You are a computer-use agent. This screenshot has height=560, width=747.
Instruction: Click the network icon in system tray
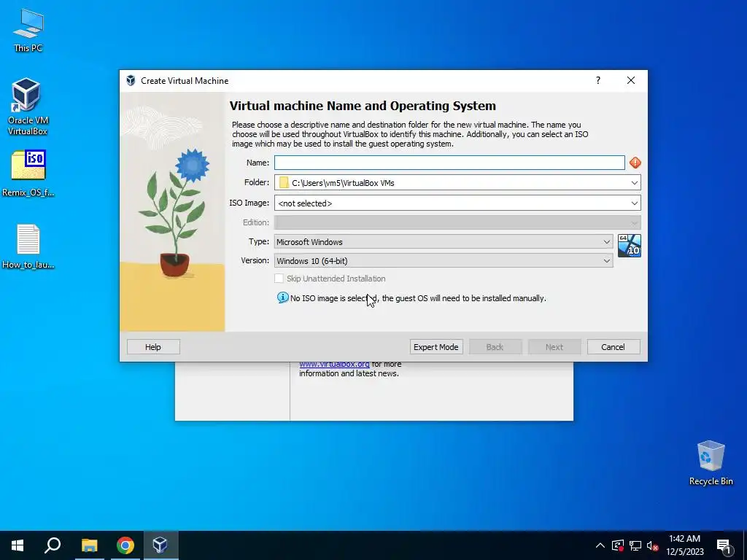tap(635, 545)
